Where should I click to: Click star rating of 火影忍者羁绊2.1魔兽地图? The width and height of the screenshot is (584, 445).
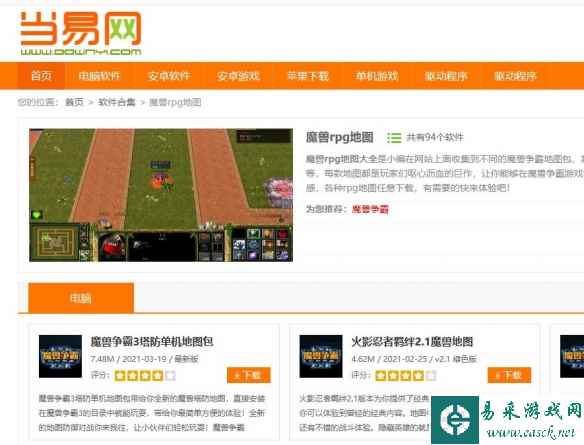click(406, 375)
